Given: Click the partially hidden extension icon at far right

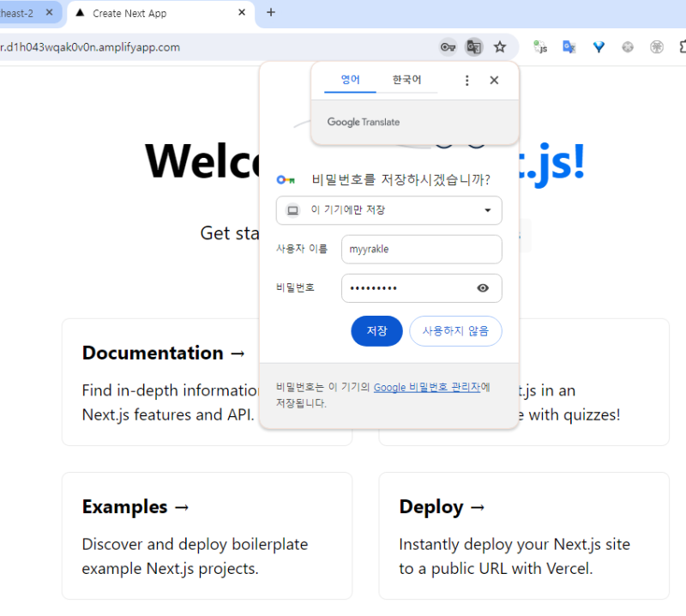Looking at the screenshot, I should [682, 47].
